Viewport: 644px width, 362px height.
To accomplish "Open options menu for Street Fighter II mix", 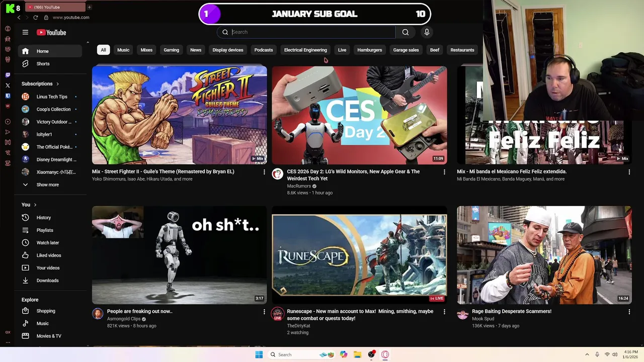I will 264,172.
